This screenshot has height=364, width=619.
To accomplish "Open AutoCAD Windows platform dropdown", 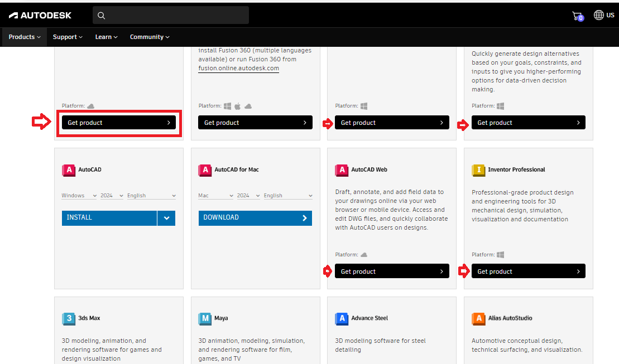I will click(x=79, y=196).
